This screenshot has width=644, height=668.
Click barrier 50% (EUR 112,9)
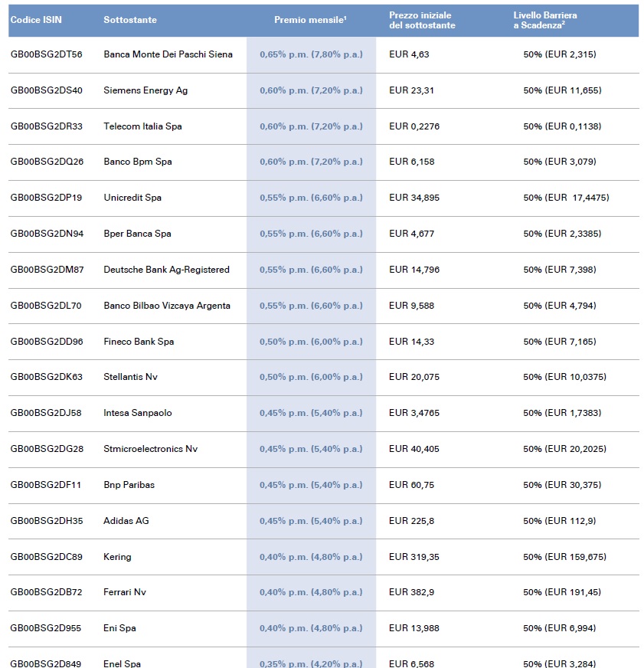click(x=560, y=521)
